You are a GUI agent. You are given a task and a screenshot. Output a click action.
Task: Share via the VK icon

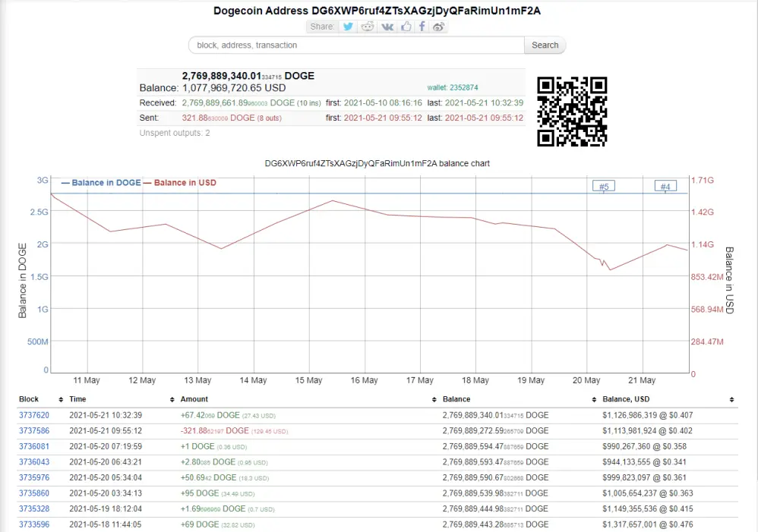387,27
